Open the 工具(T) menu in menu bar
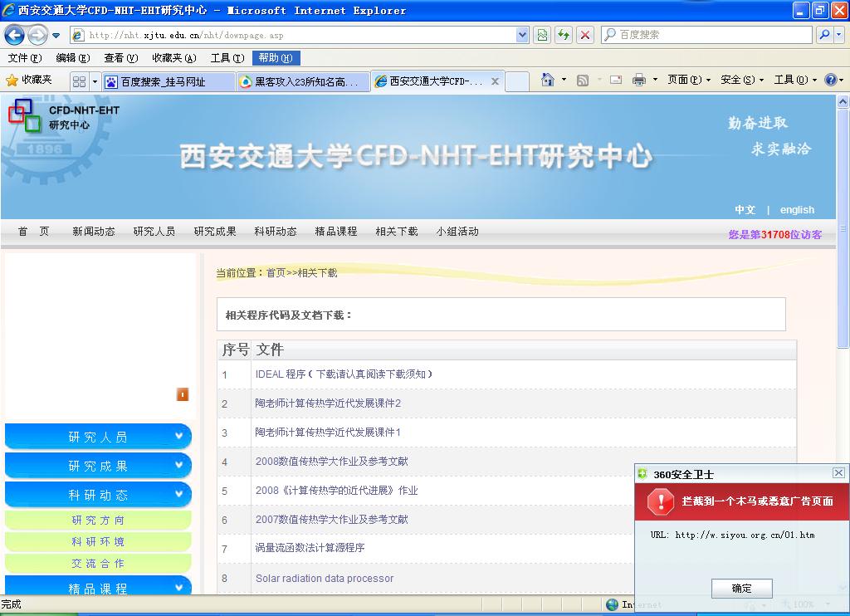850x616 pixels. pyautogui.click(x=227, y=58)
